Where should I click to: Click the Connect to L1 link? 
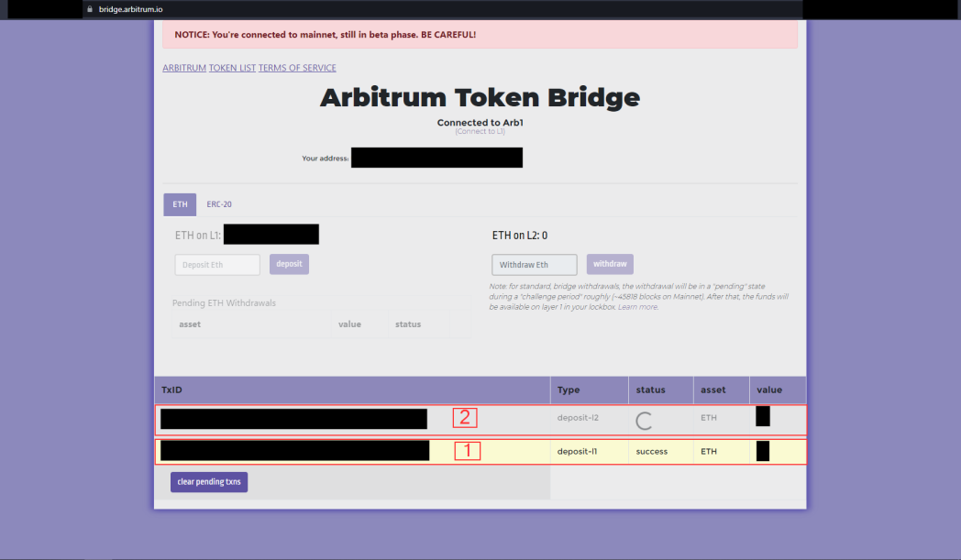tap(480, 132)
